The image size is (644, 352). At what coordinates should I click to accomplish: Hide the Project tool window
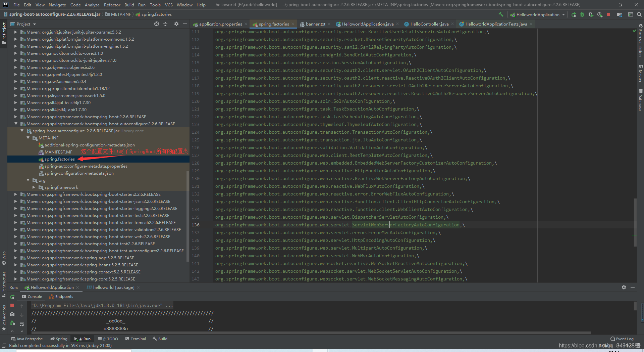click(185, 24)
